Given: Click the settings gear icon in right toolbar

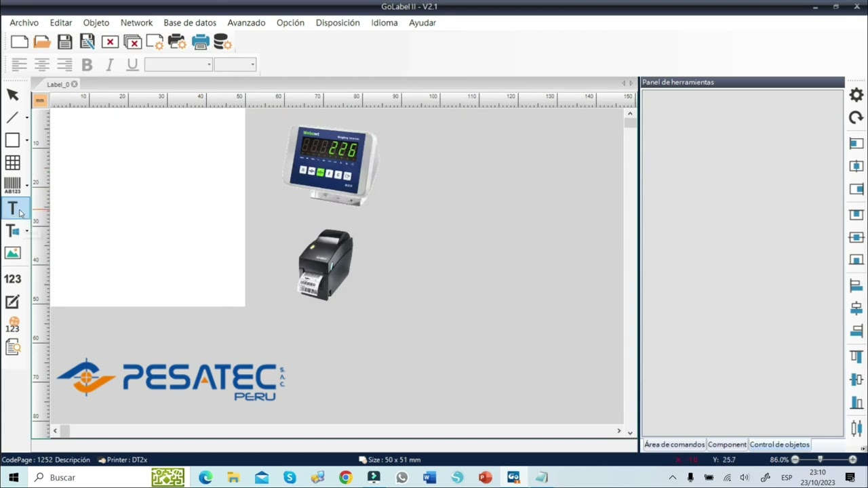Looking at the screenshot, I should pos(856,95).
